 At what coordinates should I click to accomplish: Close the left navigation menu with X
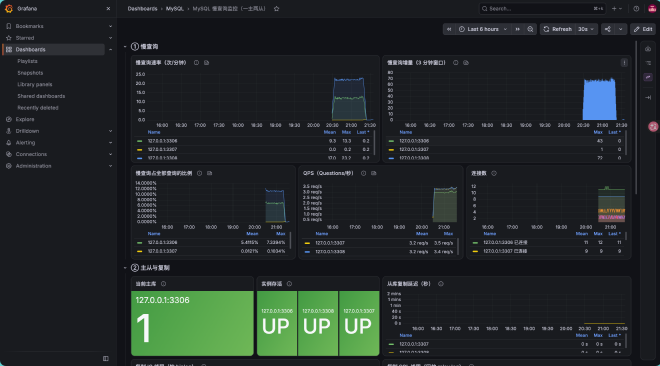(108, 8)
